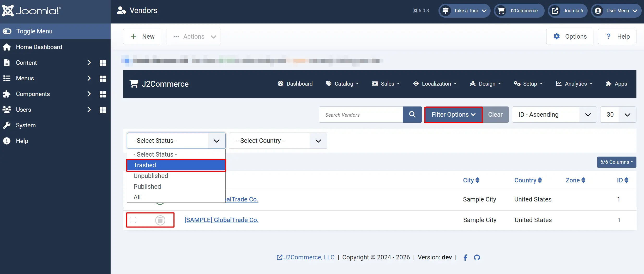644x274 pixels.
Task: Sort vendors by Zone column
Action: pyautogui.click(x=576, y=180)
